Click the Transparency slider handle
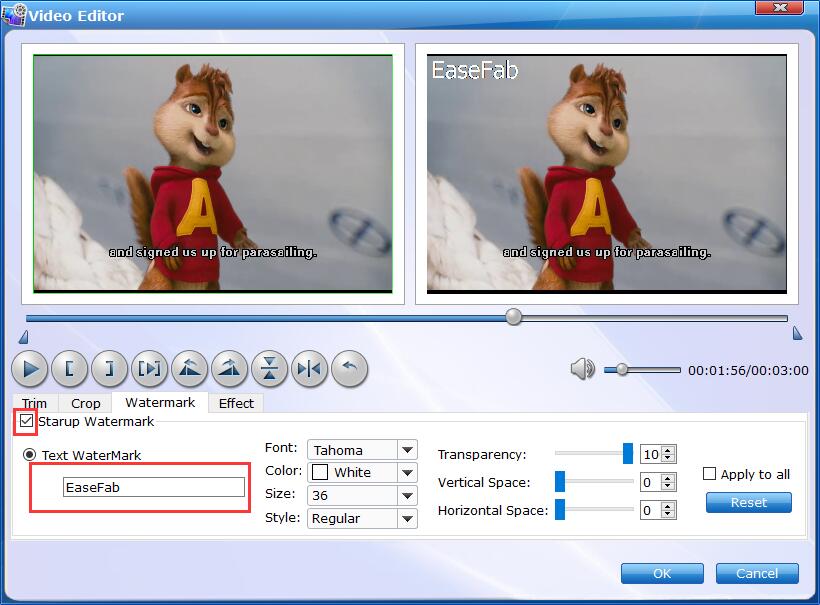This screenshot has width=820, height=605. point(628,453)
